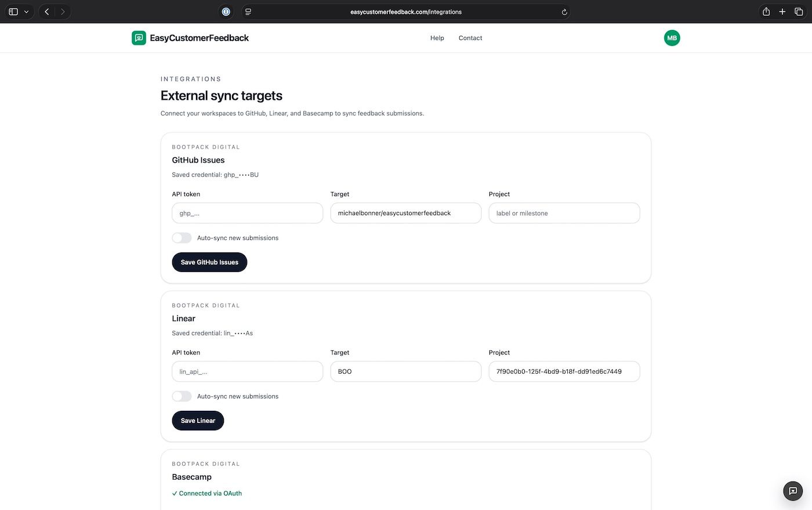
Task: Open the Help menu item
Action: point(437,38)
